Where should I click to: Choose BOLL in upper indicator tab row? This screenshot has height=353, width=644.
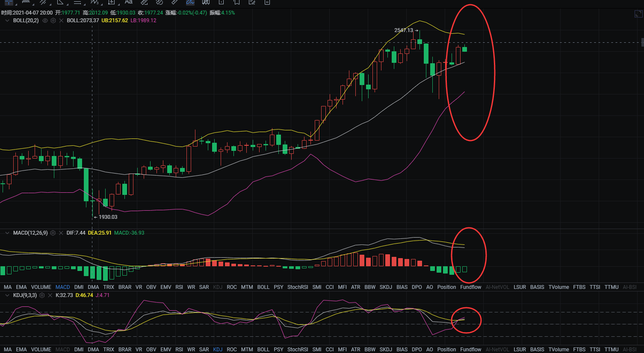[x=263, y=287]
